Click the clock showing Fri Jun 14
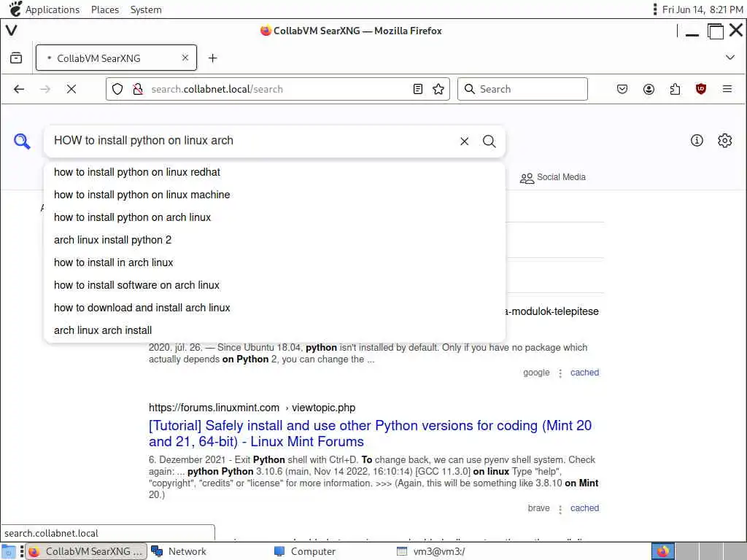The height and width of the screenshot is (560, 747). [703, 9]
